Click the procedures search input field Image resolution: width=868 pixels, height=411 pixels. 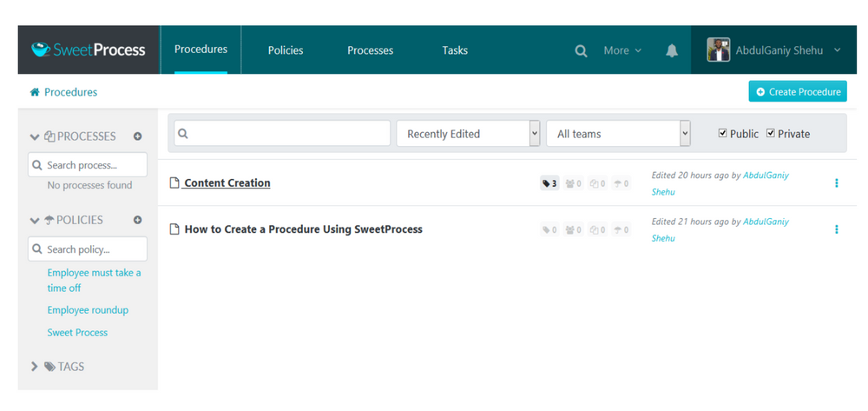pyautogui.click(x=282, y=133)
